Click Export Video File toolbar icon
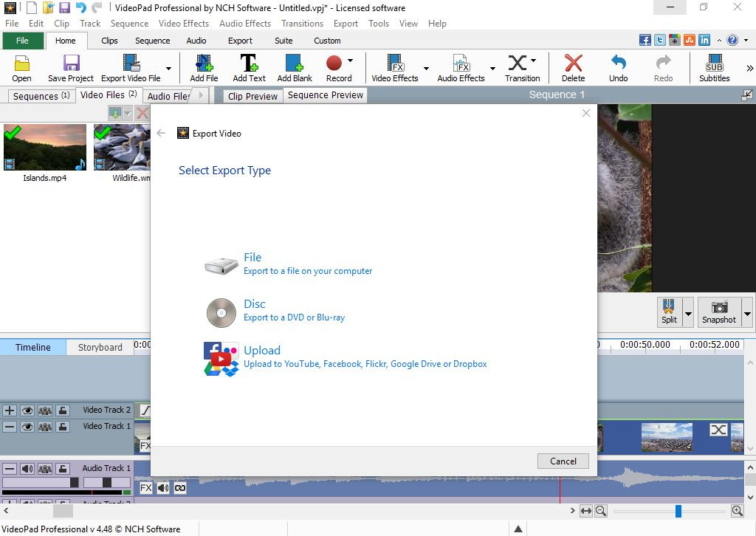756x536 pixels. 131,63
